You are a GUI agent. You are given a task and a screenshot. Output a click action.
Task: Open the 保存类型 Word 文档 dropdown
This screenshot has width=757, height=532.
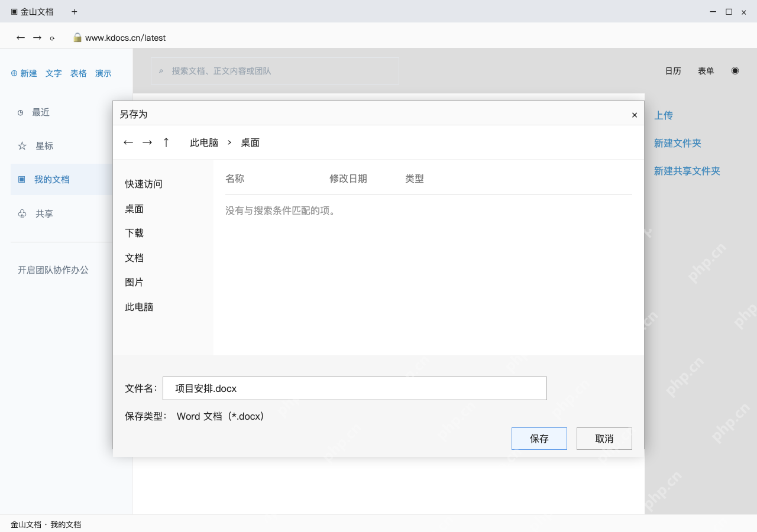(220, 416)
